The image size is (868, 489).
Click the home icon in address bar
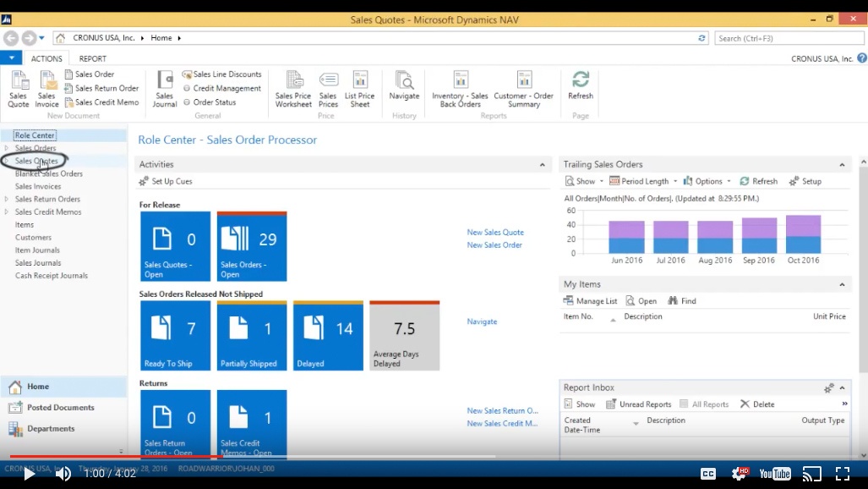[x=60, y=38]
